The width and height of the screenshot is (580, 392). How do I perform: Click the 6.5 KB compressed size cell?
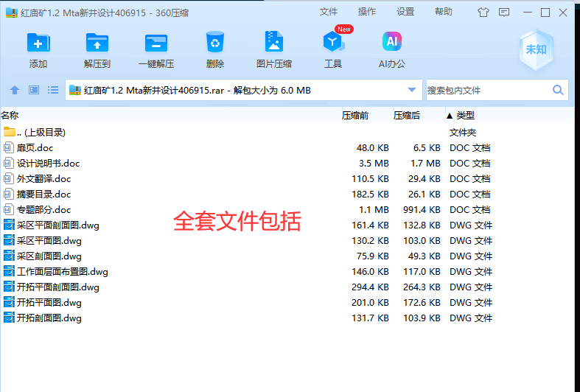tap(427, 148)
